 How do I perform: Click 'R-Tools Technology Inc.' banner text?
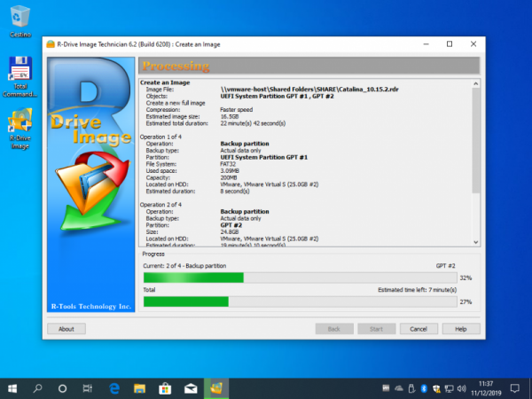[x=91, y=306]
